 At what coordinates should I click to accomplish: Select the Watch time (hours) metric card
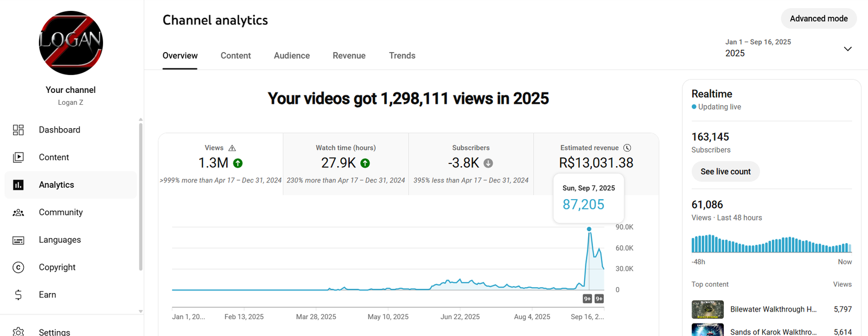(x=346, y=164)
